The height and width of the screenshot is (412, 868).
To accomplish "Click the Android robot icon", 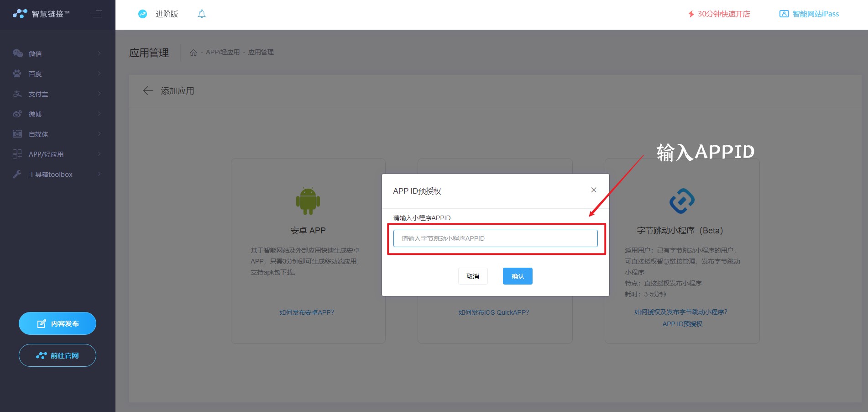I will click(x=308, y=201).
